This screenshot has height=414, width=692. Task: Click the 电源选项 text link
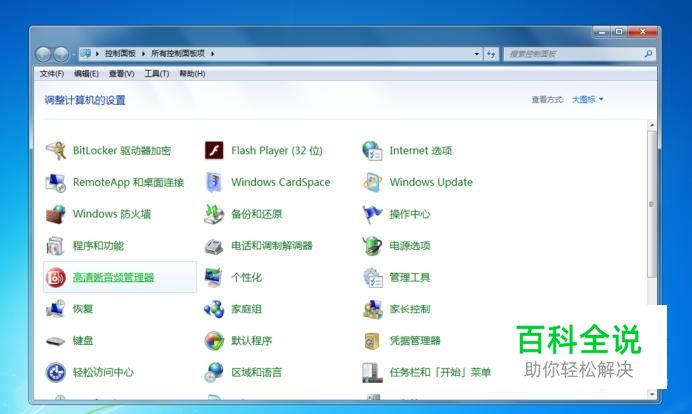pos(410,246)
